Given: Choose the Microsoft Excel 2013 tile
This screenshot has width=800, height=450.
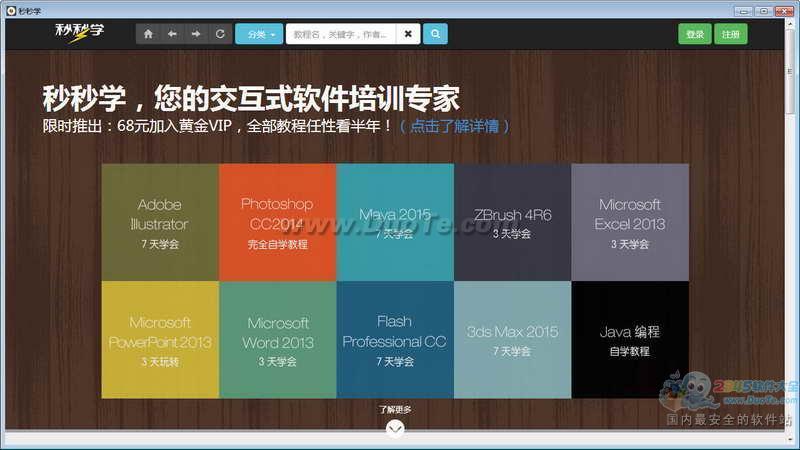Looking at the screenshot, I should tap(630, 222).
